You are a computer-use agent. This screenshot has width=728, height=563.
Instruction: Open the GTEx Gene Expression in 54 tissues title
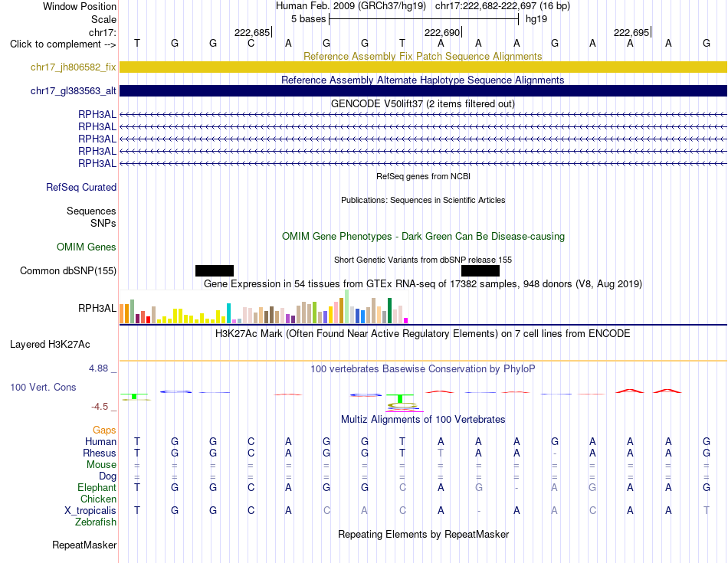[x=423, y=283]
